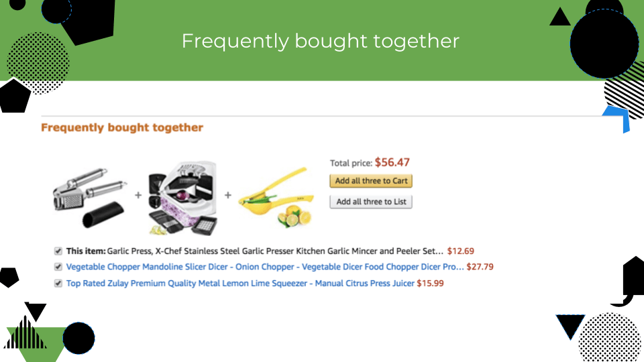Click the plus sign after garlic press

[x=138, y=195]
